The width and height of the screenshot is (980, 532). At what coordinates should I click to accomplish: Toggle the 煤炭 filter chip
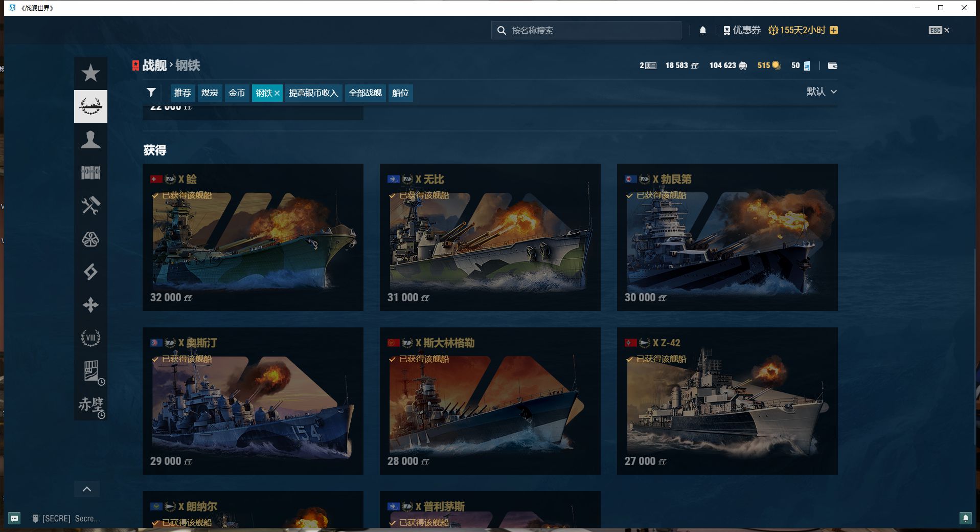(210, 93)
